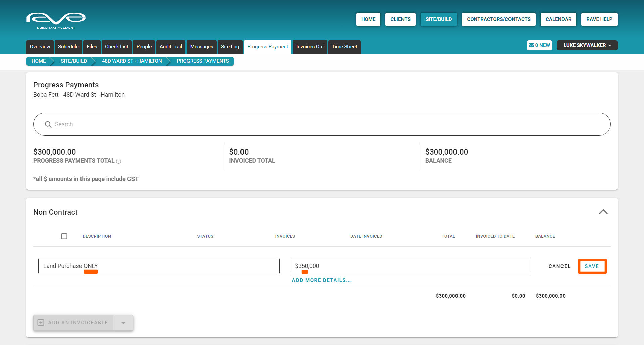The height and width of the screenshot is (345, 644).
Task: Switch to the Invoices Out tab
Action: [310, 47]
